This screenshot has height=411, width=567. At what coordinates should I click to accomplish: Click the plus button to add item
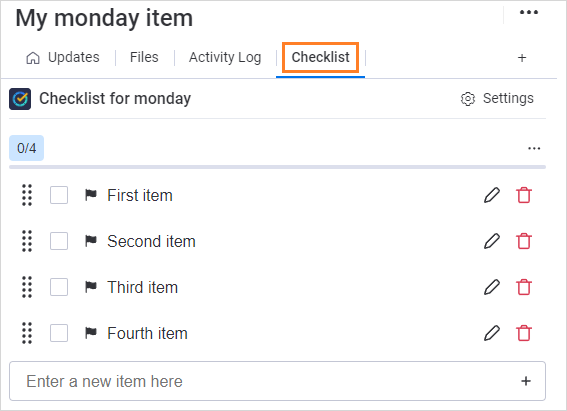[526, 381]
